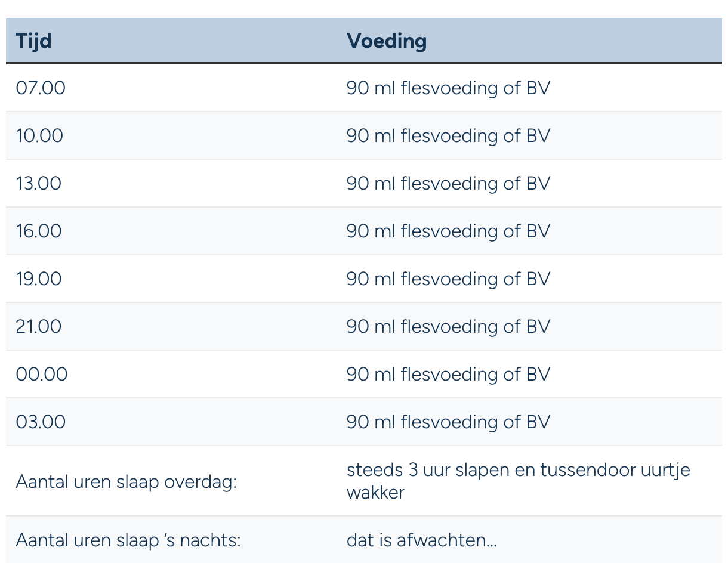
Task: Select the 13.00 time cell
Action: click(x=39, y=183)
